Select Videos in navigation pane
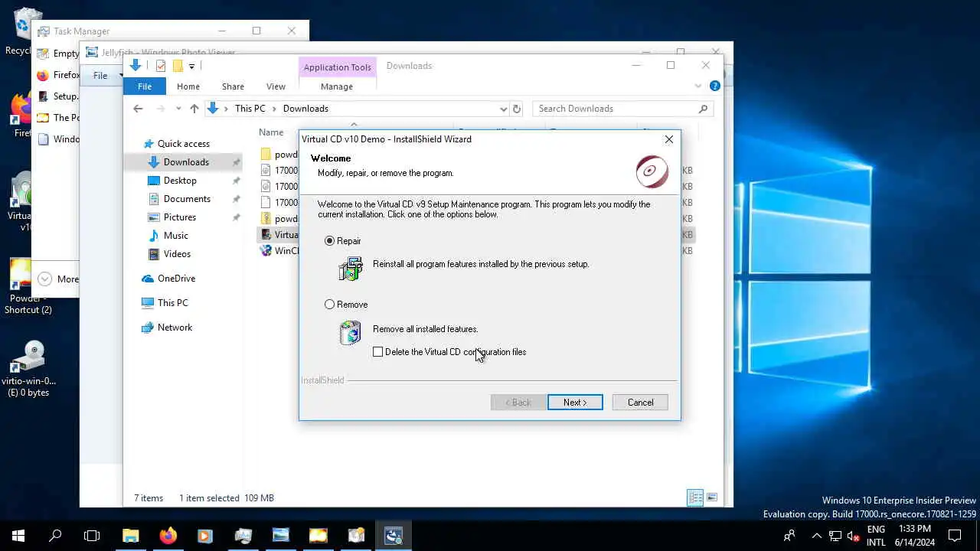 [177, 254]
